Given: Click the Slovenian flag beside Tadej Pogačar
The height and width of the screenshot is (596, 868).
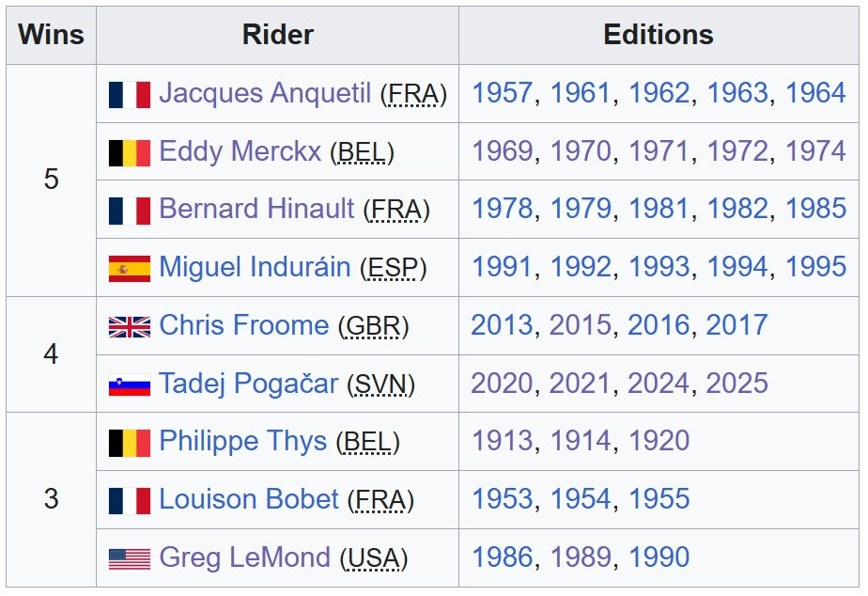Looking at the screenshot, I should [x=129, y=384].
